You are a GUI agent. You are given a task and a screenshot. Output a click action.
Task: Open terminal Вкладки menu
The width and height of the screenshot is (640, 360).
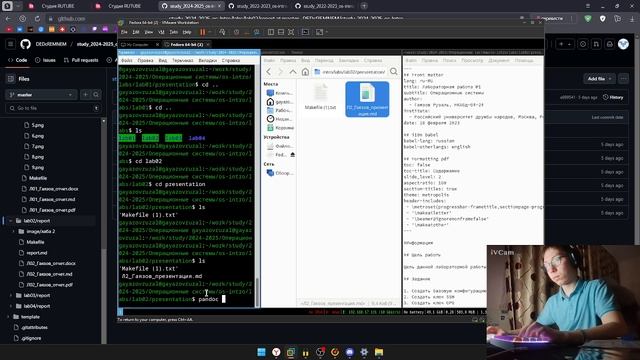tap(207, 60)
